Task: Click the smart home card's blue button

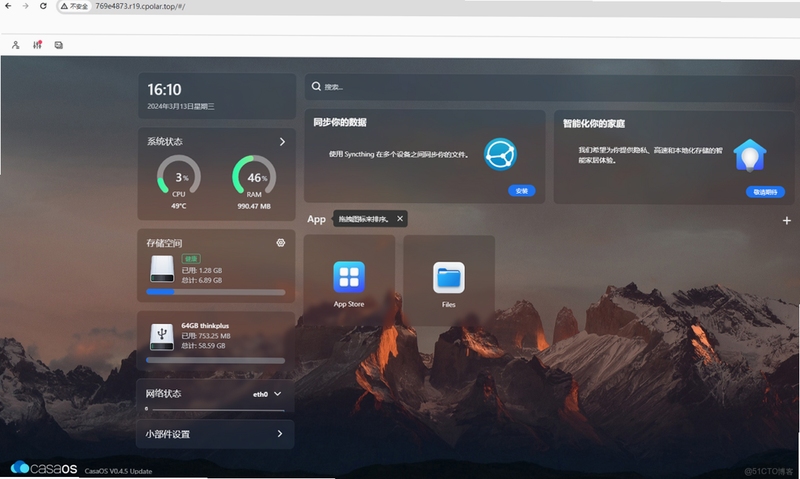Action: click(x=765, y=192)
